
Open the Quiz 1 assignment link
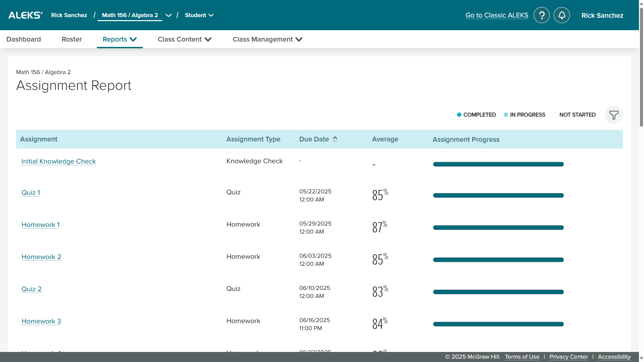point(31,192)
